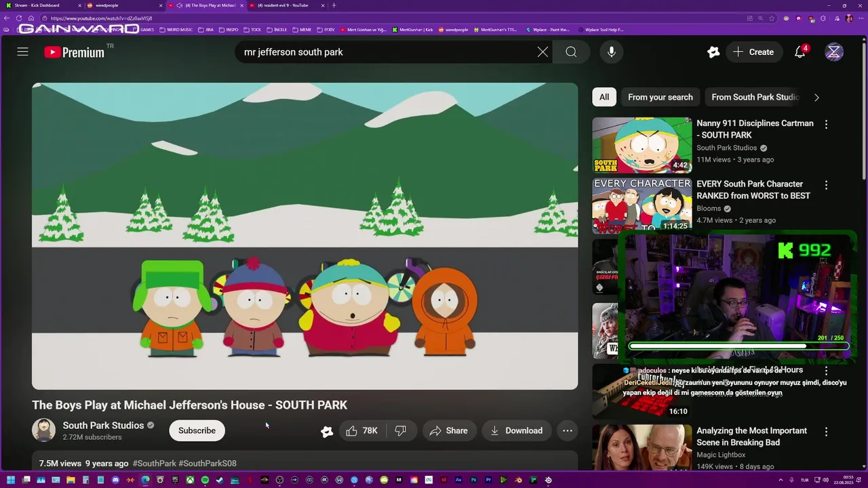Image resolution: width=868 pixels, height=488 pixels.
Task: Switch to weirdpeople browser tab
Action: (x=124, y=5)
